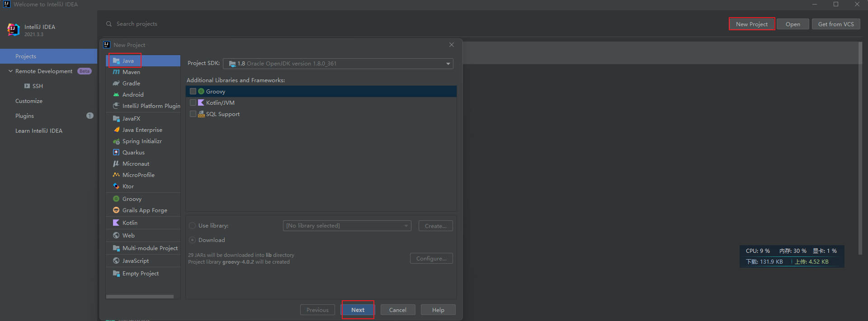Click the New Project button
The width and height of the screenshot is (868, 321).
pyautogui.click(x=752, y=24)
